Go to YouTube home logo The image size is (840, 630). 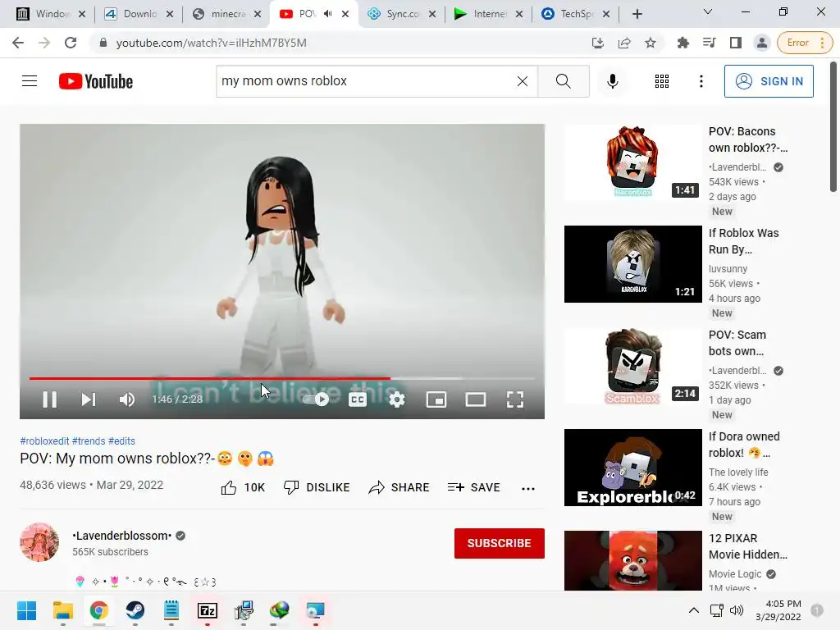pos(96,81)
